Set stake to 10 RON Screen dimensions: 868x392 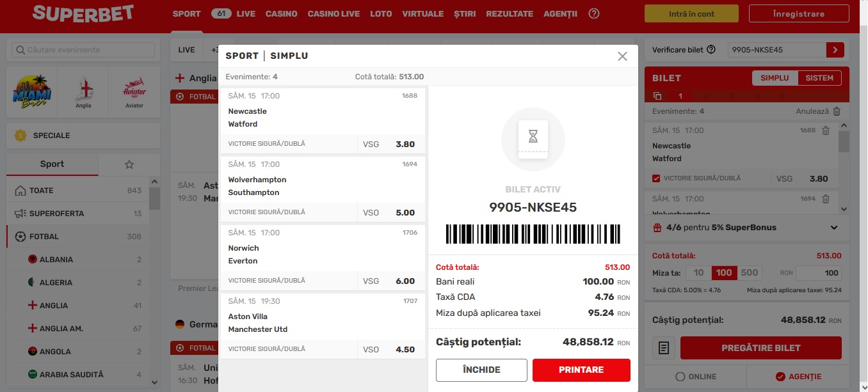[698, 273]
